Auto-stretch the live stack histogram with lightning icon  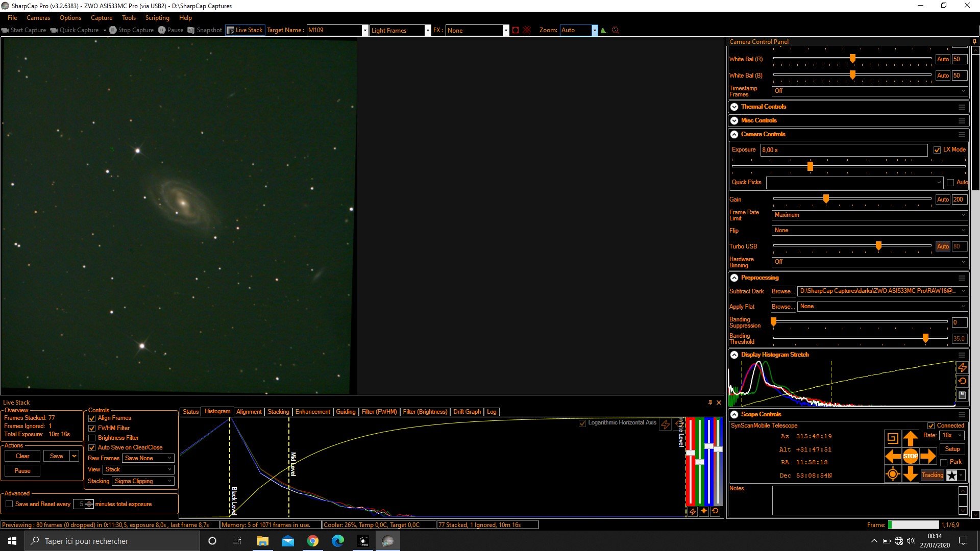665,424
